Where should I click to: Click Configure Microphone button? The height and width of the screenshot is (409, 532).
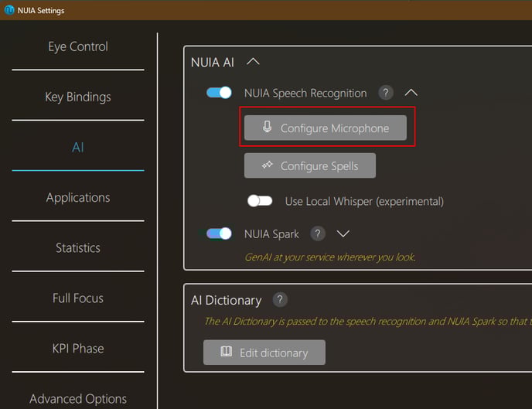326,128
